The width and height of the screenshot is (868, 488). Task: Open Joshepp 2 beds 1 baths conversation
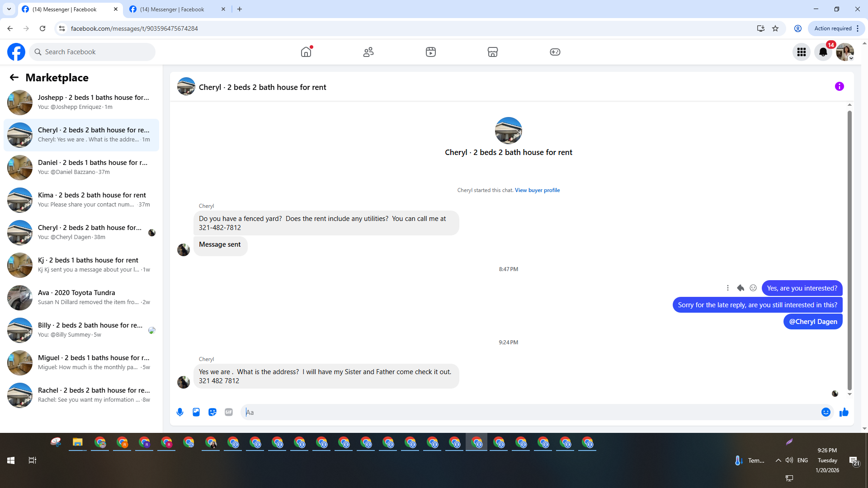[x=81, y=103]
